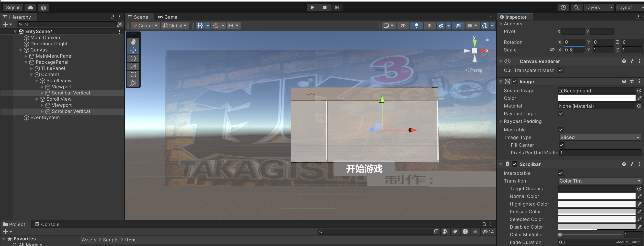Toggle Cull Transparent Mesh checkbox

coord(561,70)
